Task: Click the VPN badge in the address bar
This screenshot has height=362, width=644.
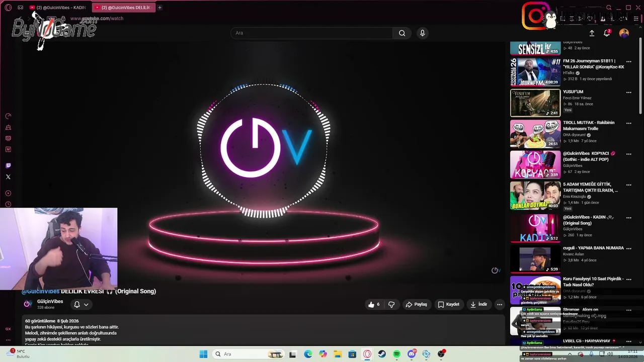Action: pos(51,19)
